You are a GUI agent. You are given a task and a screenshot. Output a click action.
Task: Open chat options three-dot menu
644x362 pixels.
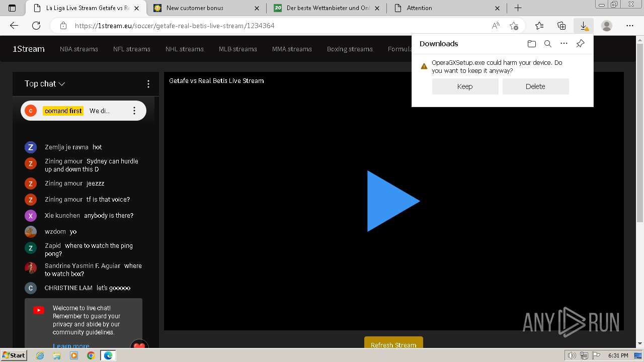(148, 84)
